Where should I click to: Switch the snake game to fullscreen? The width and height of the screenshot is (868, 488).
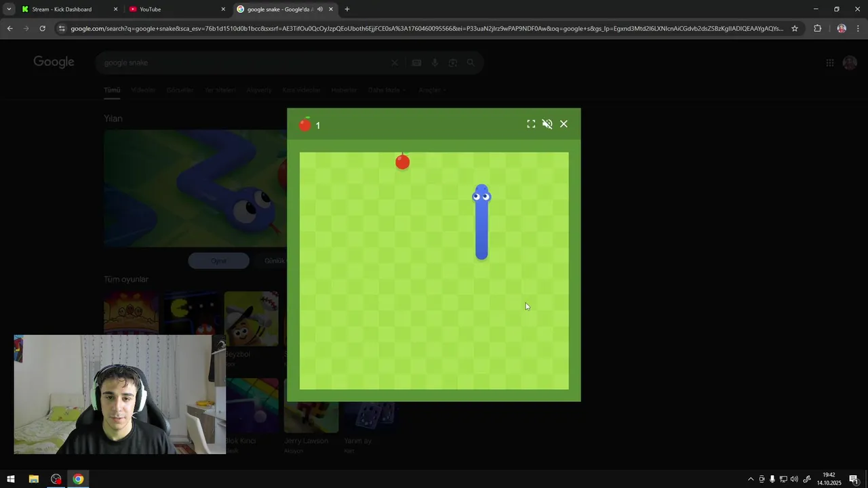click(x=531, y=124)
